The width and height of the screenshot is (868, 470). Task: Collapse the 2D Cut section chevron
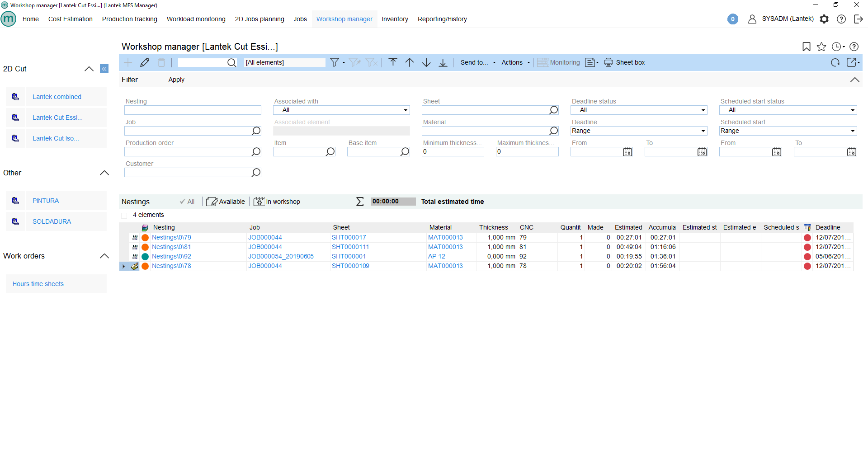[89, 69]
